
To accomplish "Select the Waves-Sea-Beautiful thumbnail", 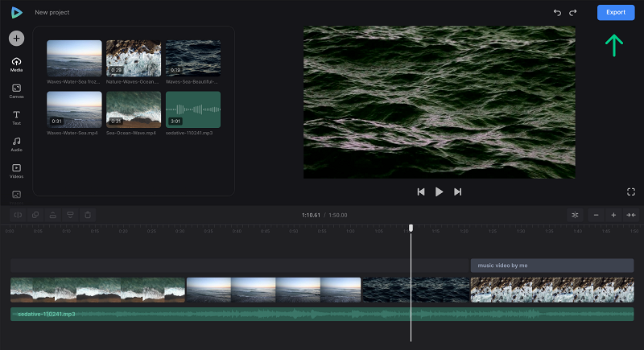I will [x=193, y=58].
